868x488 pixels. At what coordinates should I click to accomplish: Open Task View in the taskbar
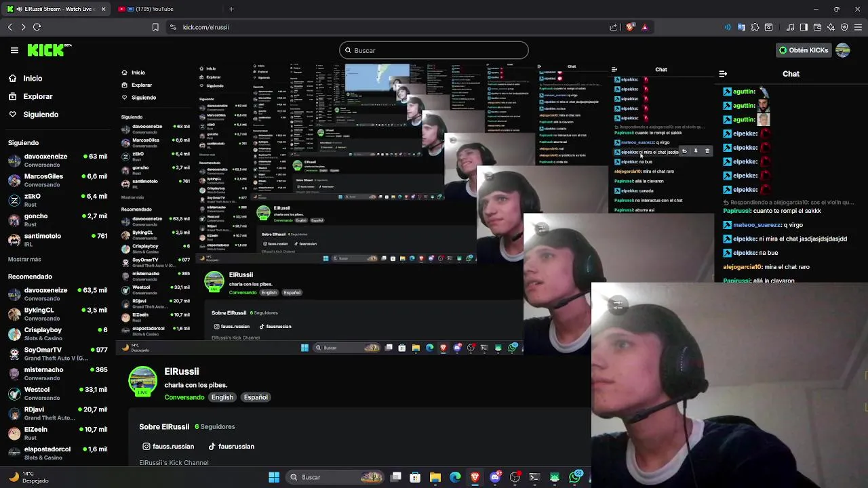396,477
